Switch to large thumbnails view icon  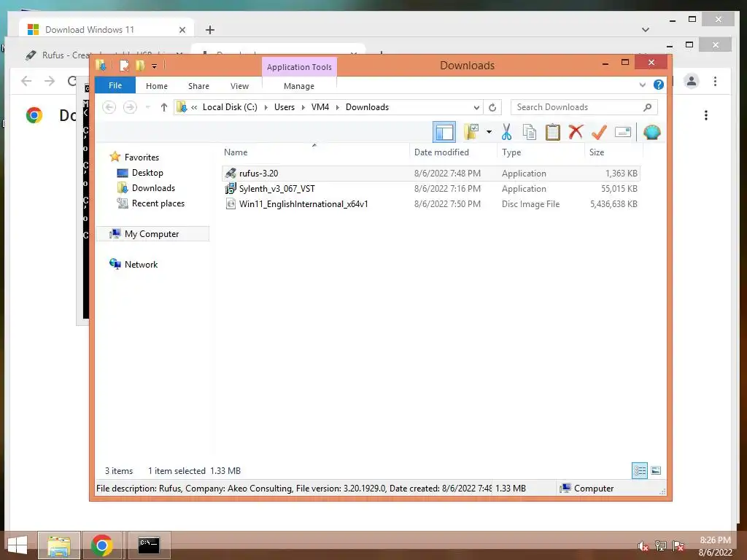[x=656, y=471]
